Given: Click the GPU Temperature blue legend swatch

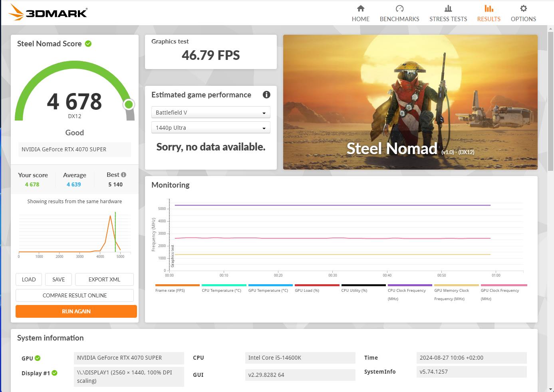Looking at the screenshot, I should 270,285.
